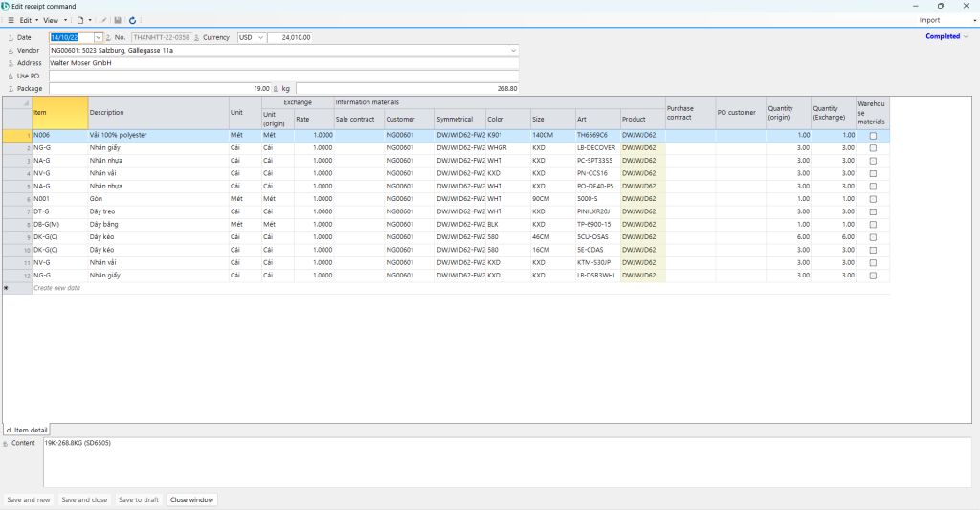Open the Vendor dropdown list
980x510 pixels.
pyautogui.click(x=513, y=50)
